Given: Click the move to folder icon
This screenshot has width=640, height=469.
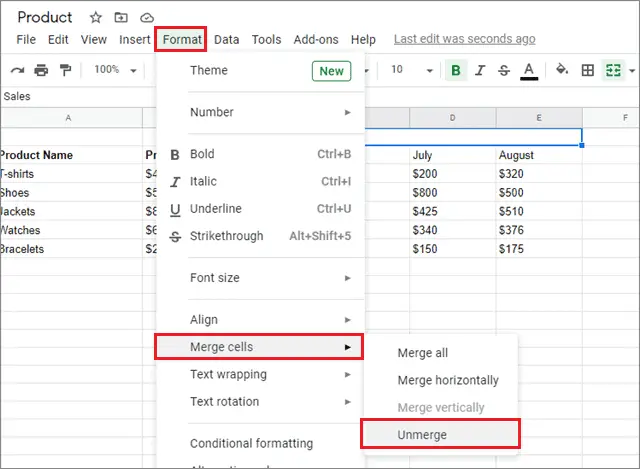Looking at the screenshot, I should pos(121,18).
